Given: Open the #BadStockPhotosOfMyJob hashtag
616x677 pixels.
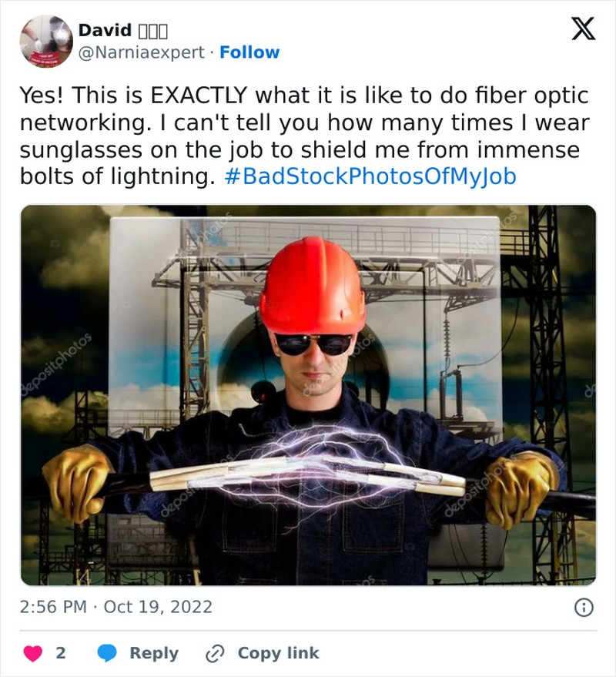Looking at the screenshot, I should 370,176.
